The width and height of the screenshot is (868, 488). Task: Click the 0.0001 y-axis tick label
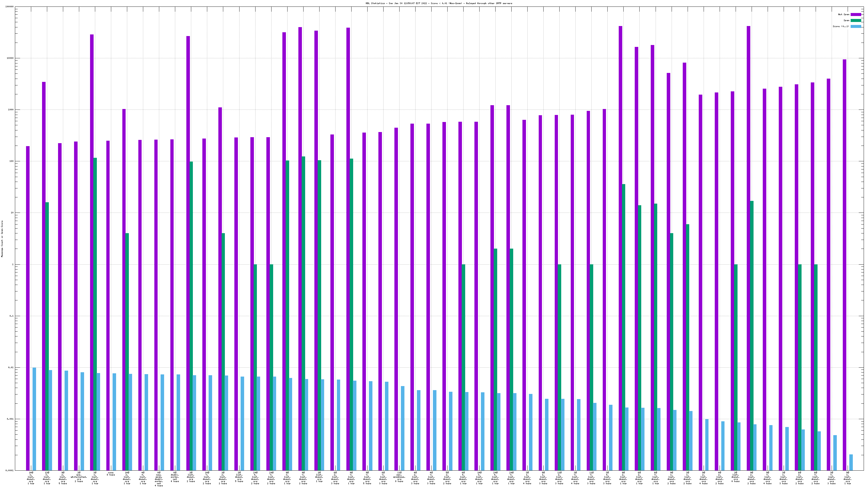pyautogui.click(x=9, y=470)
